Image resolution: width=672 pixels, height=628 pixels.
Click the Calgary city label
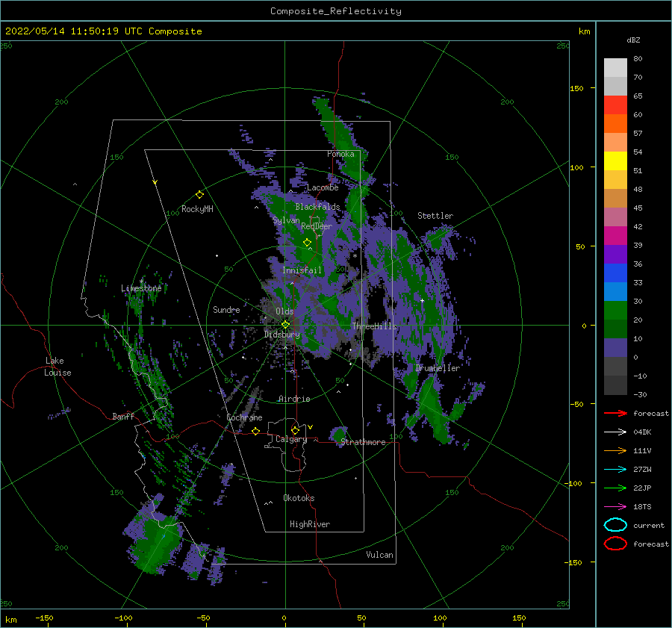pos(291,439)
